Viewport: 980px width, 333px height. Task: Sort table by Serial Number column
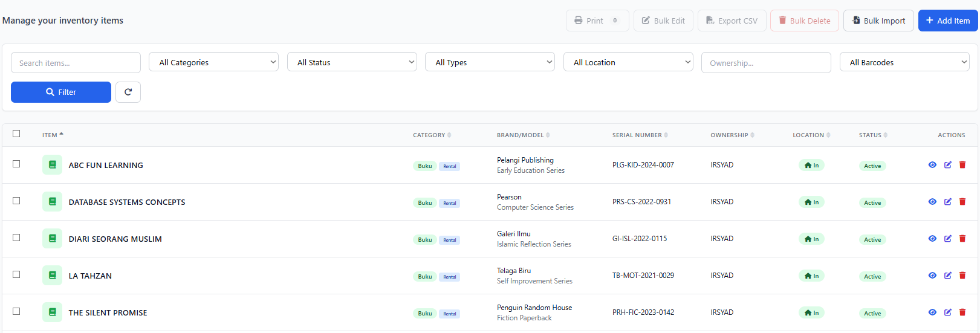(640, 135)
